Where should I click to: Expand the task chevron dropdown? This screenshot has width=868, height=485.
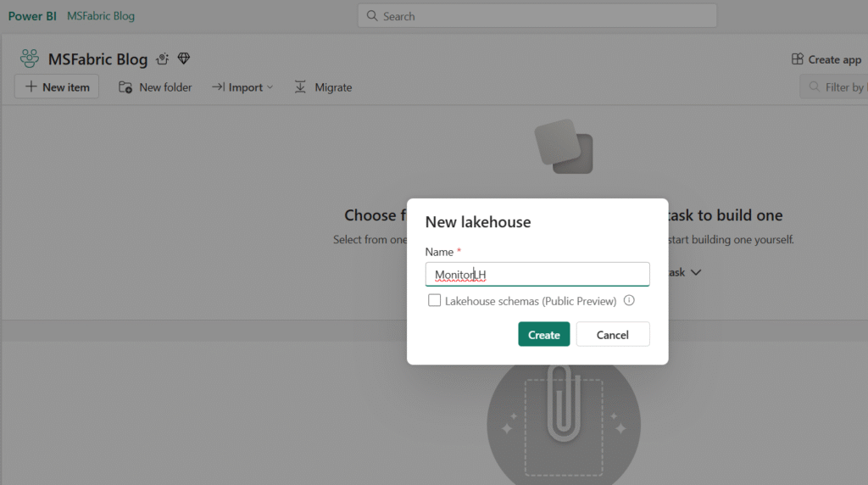pyautogui.click(x=696, y=272)
